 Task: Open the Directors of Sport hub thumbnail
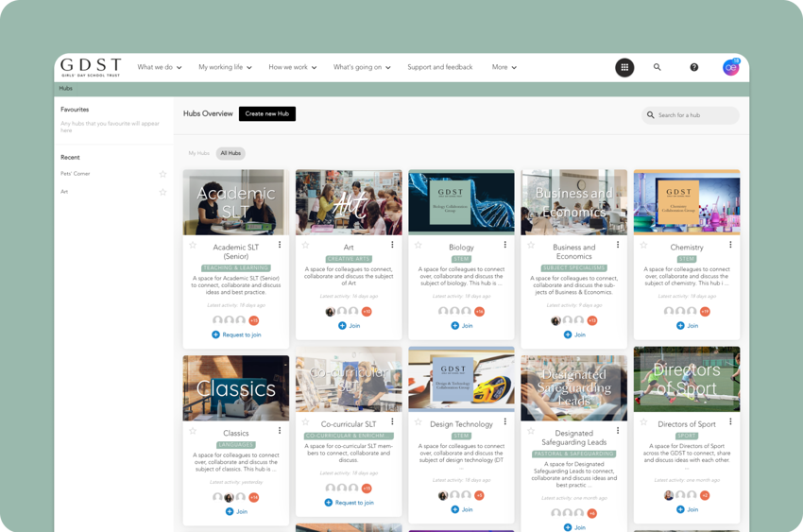pos(686,379)
